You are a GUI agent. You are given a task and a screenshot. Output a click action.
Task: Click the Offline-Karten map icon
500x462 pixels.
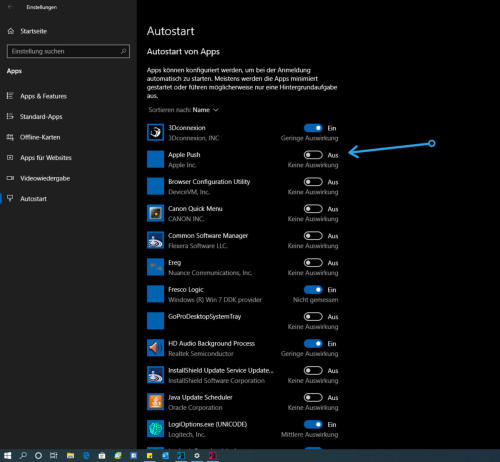coord(10,137)
